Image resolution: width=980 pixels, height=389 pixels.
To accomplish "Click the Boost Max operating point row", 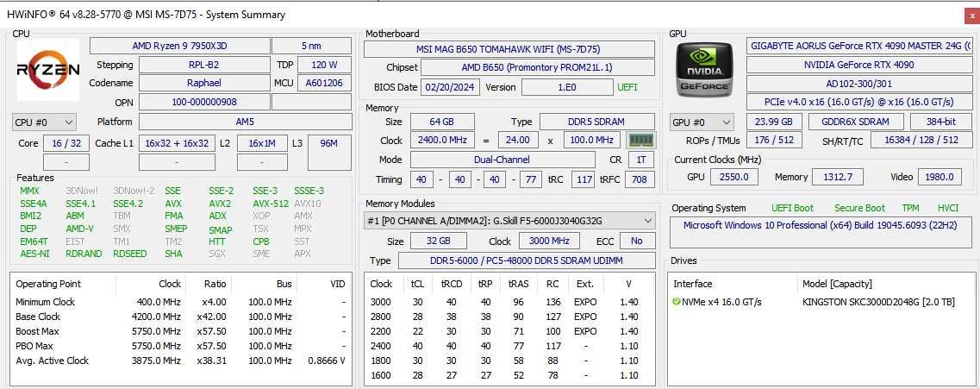I will (181, 331).
